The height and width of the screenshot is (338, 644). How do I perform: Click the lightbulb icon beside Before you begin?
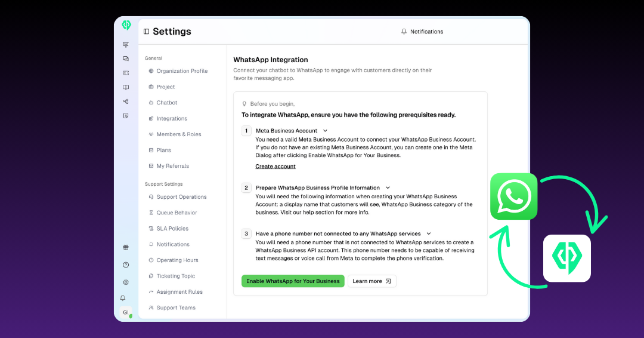pyautogui.click(x=244, y=104)
